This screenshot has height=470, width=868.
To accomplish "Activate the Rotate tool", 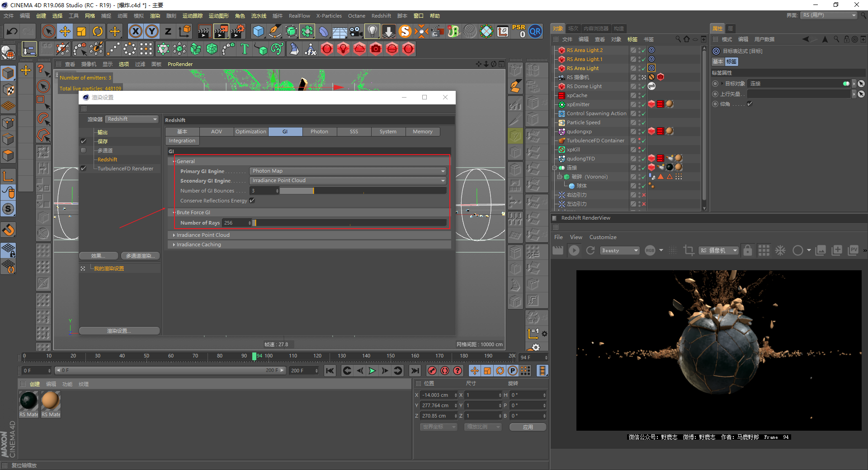I will tap(98, 31).
